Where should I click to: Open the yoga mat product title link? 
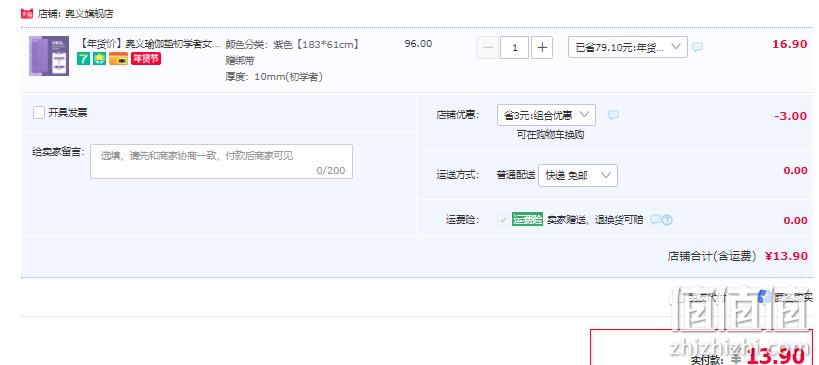(x=148, y=44)
